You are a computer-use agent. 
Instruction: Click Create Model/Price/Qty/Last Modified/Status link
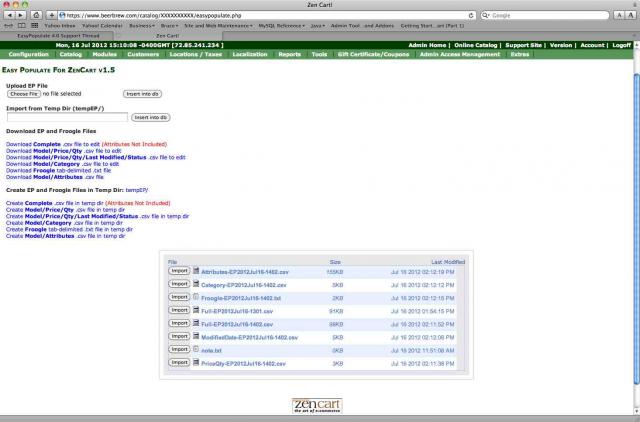(x=98, y=216)
